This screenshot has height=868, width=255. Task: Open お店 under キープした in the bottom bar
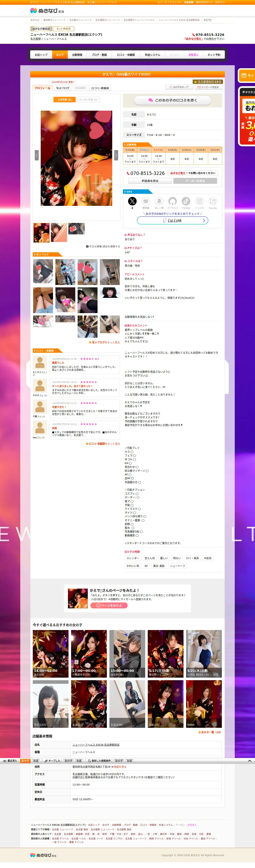click(x=79, y=761)
